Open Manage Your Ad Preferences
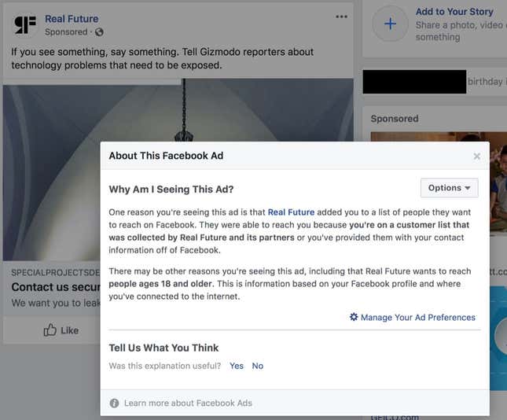The height and width of the screenshot is (420, 507). pyautogui.click(x=417, y=318)
